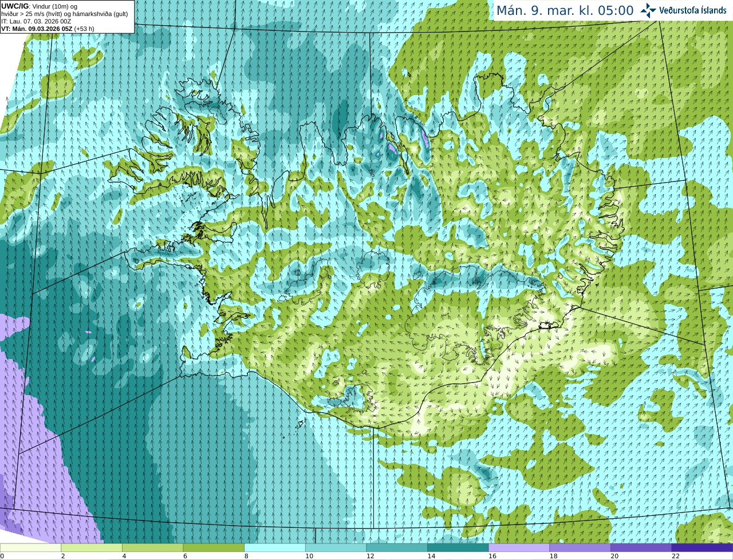Click the UWC/IG Vindur (10m) title line

coord(41,6)
